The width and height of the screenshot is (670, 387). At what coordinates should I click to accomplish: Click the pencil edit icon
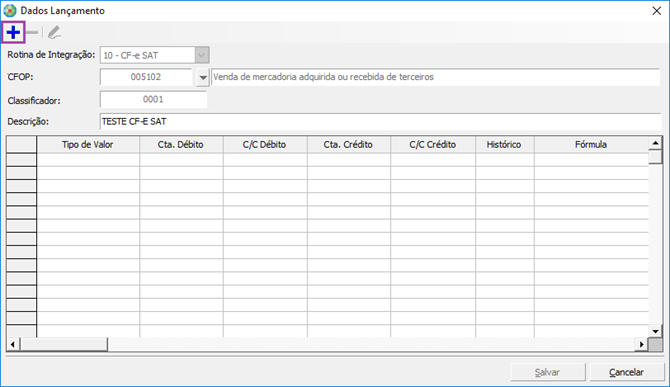coord(54,32)
